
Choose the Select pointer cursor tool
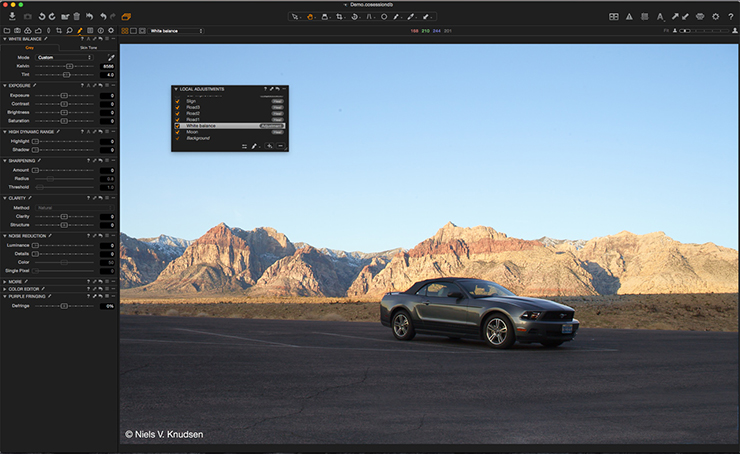click(295, 17)
